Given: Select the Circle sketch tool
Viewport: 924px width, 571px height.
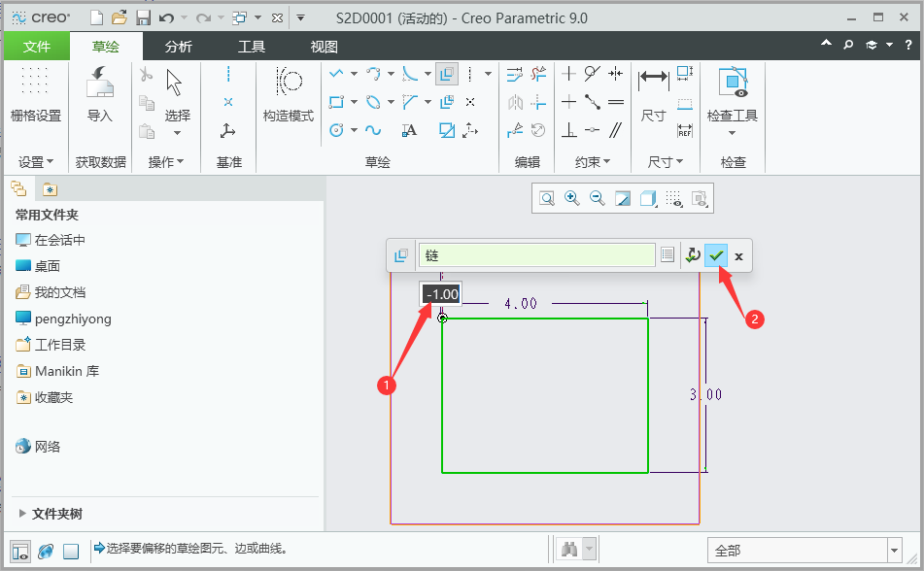Looking at the screenshot, I should pyautogui.click(x=336, y=130).
